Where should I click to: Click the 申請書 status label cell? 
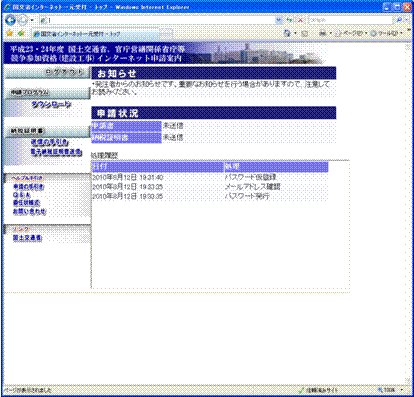coord(126,126)
